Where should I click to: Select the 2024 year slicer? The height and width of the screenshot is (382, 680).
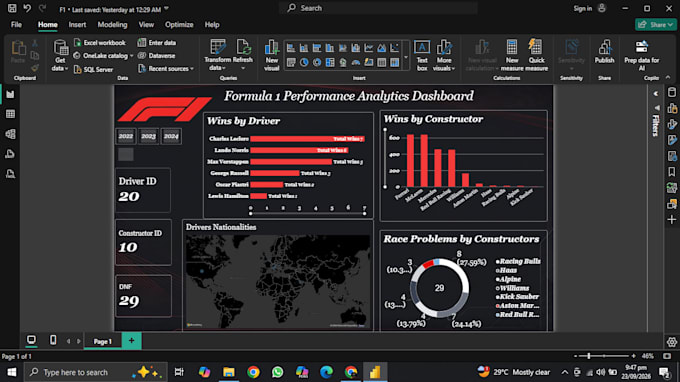(x=171, y=136)
